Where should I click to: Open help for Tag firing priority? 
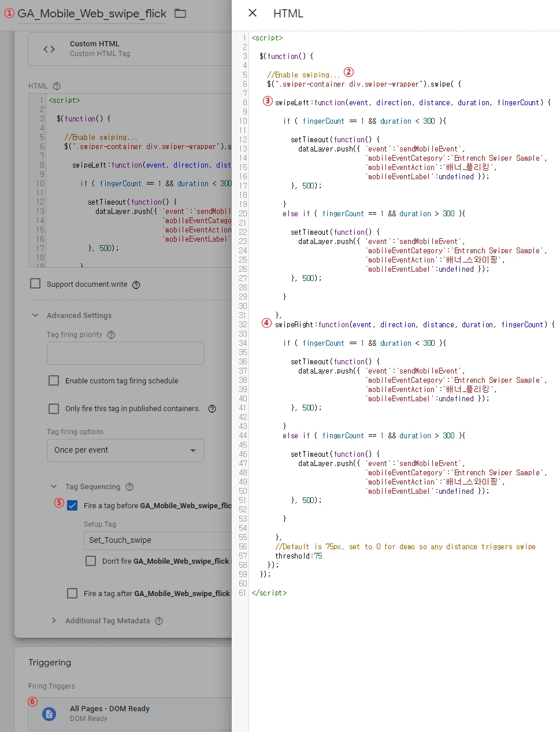tap(112, 335)
